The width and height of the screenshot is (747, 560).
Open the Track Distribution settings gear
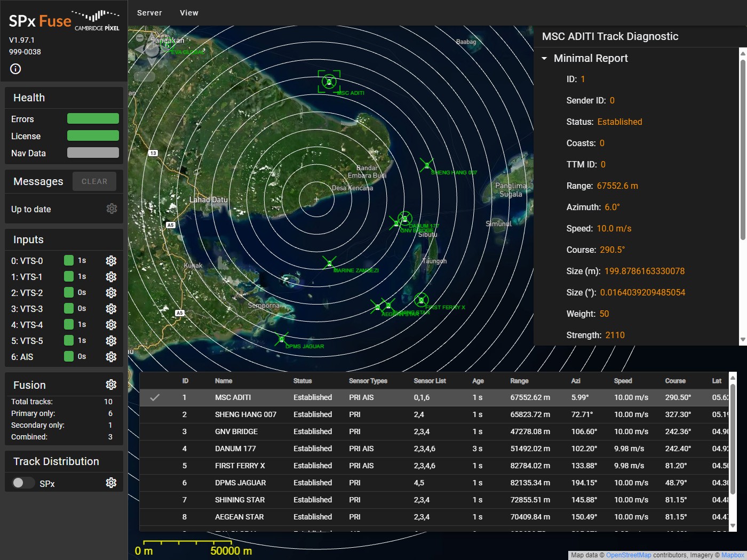(x=111, y=483)
